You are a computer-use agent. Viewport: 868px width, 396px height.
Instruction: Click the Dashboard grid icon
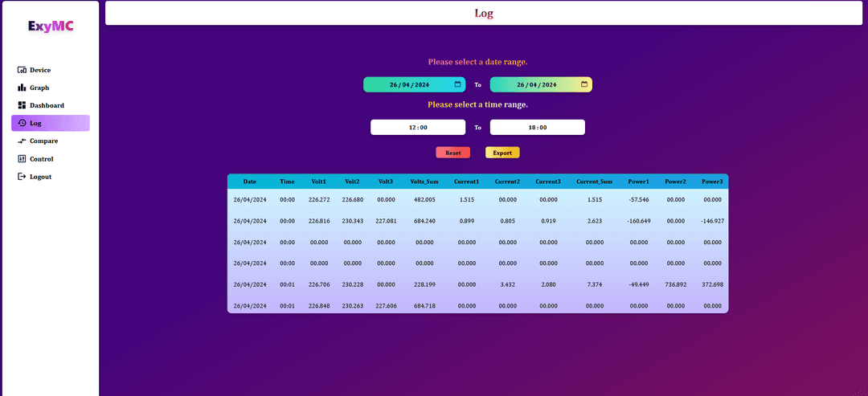(22, 105)
